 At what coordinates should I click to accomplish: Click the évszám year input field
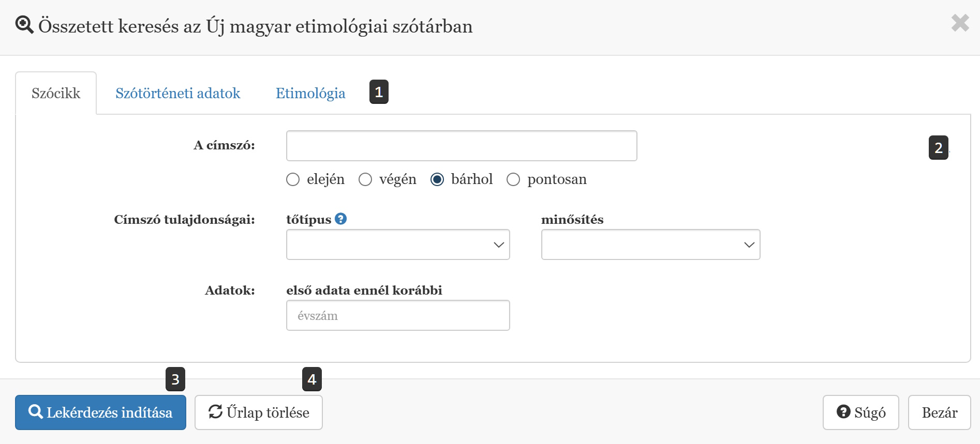tap(397, 315)
